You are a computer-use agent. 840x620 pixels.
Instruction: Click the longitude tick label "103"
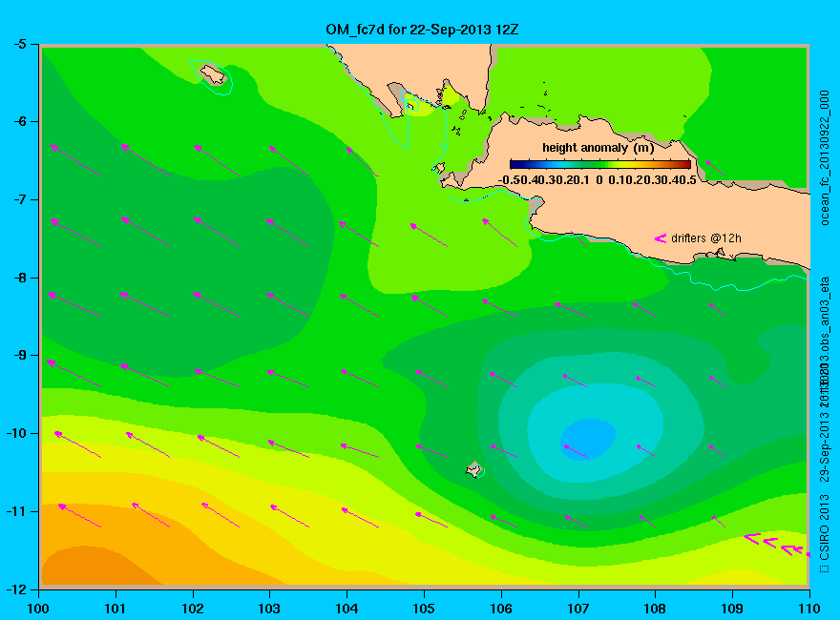269,609
